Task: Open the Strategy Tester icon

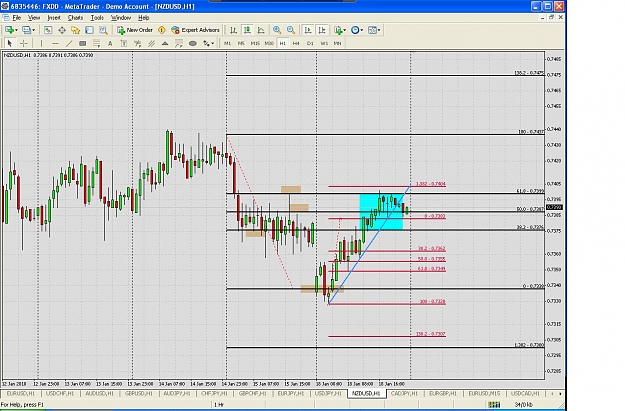Action: pos(103,30)
